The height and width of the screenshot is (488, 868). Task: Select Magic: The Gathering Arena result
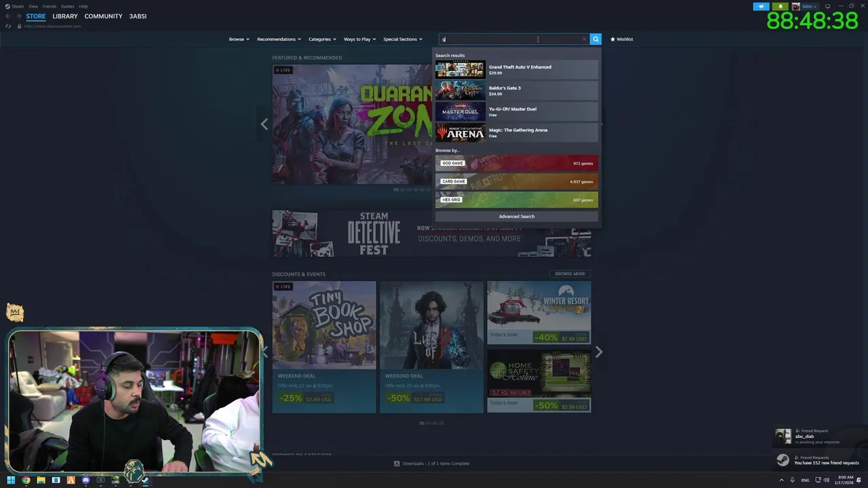point(517,132)
